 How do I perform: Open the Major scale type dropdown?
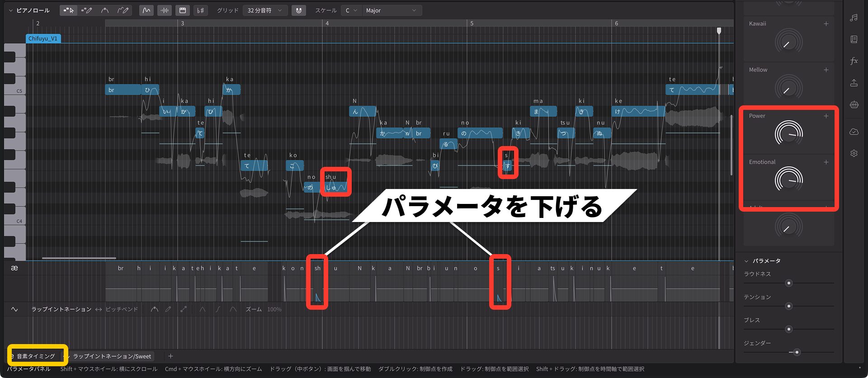[x=392, y=10]
